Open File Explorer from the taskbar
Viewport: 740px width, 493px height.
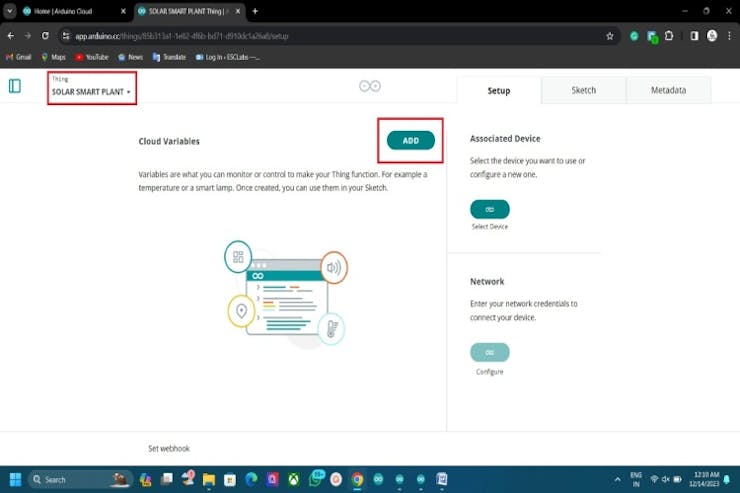209,480
